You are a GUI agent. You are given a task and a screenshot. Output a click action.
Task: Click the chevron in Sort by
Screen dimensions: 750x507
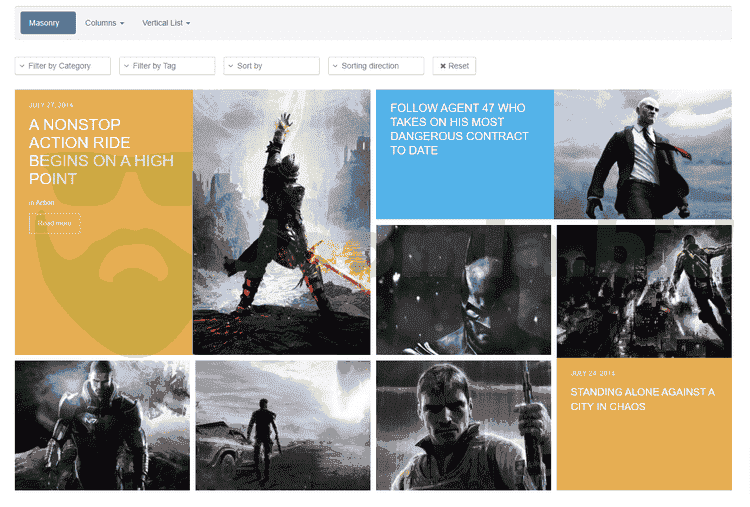point(231,66)
